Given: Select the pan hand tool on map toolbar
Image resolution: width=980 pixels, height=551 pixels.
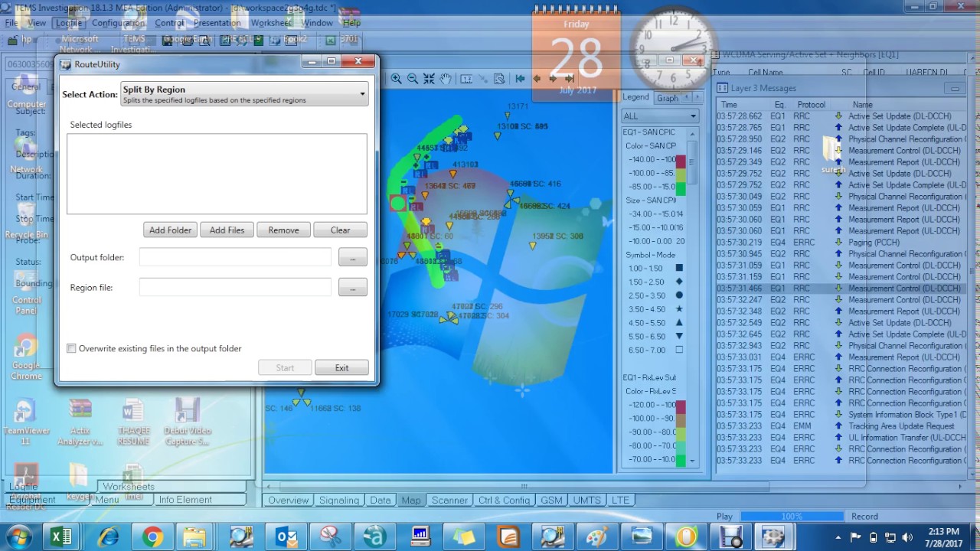Looking at the screenshot, I should tap(446, 79).
